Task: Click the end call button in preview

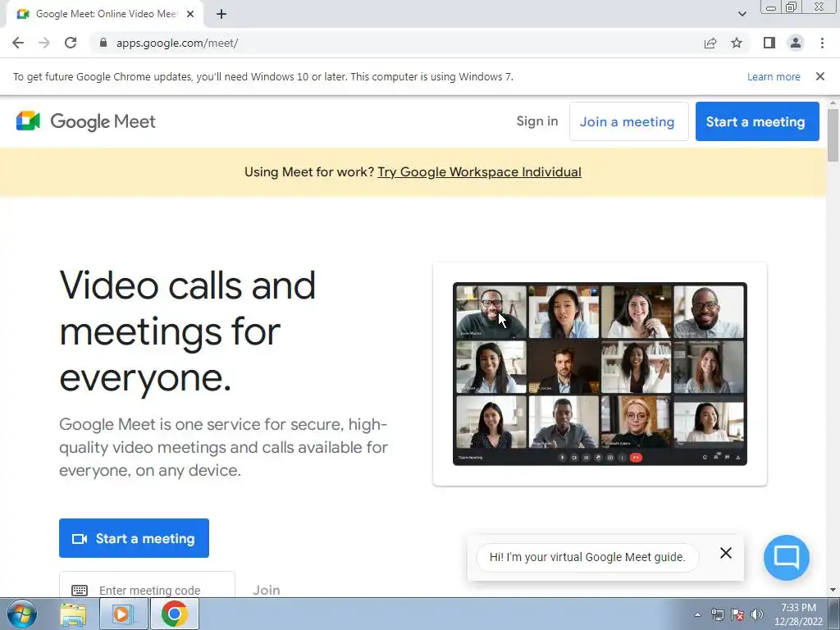Action: [636, 458]
